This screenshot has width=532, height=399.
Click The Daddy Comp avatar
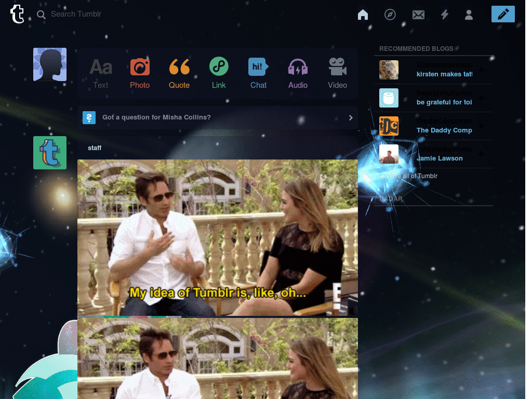(389, 126)
